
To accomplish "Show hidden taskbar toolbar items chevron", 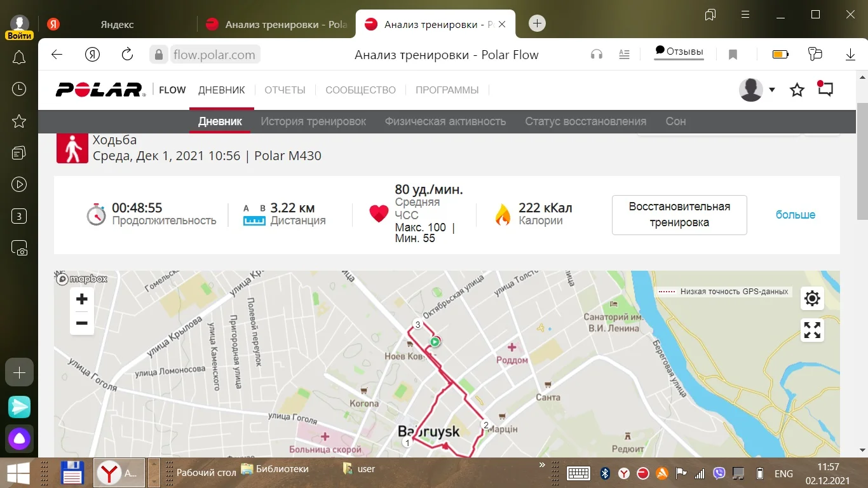I will point(542,466).
